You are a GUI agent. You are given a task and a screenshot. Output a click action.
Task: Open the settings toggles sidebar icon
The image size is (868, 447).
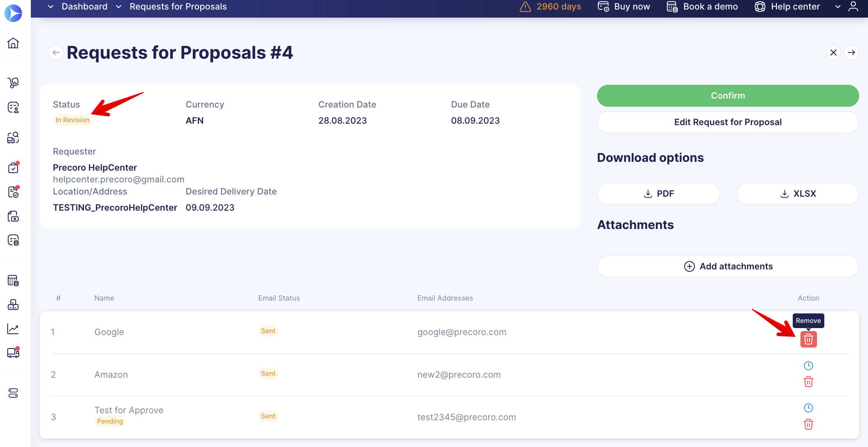(x=13, y=393)
